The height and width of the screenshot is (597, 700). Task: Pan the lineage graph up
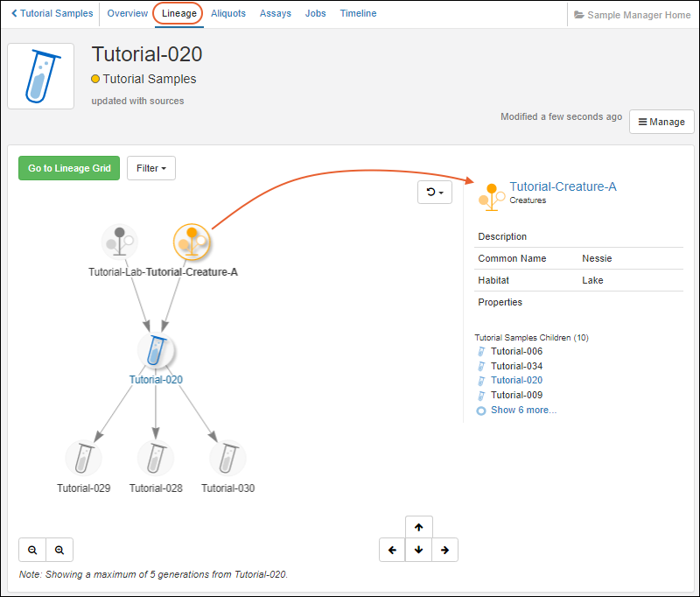tap(419, 528)
